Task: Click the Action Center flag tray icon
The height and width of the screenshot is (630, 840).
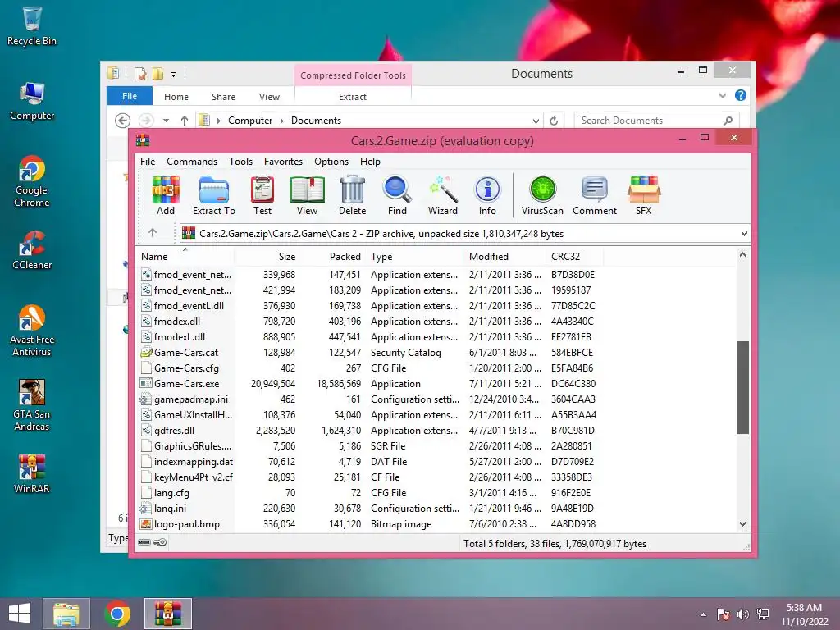Action: click(x=724, y=614)
